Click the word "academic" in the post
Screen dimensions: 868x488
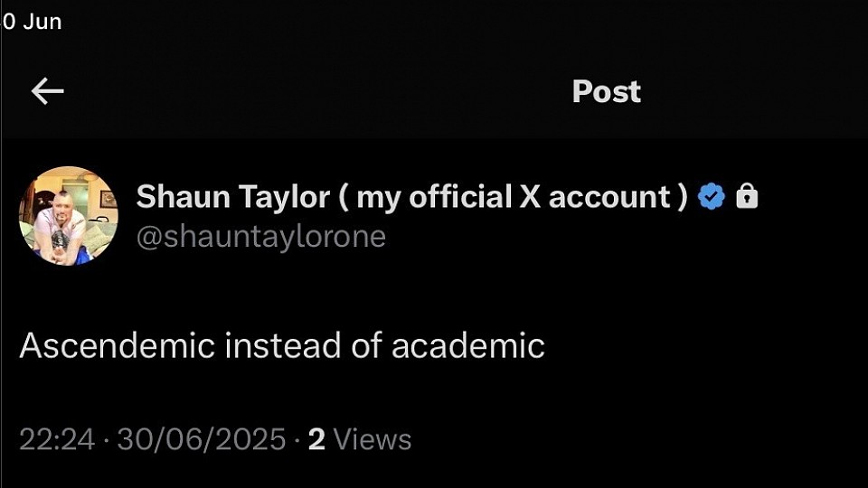tap(467, 345)
